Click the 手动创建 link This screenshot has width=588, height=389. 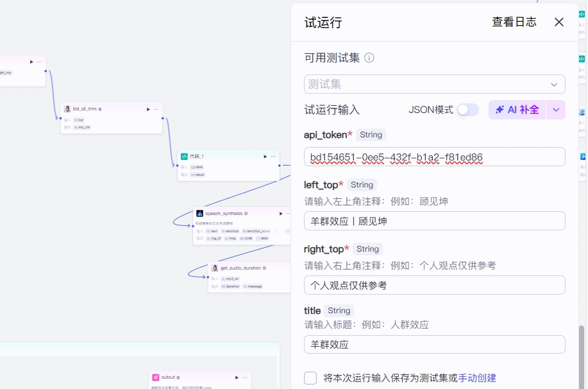point(477,378)
